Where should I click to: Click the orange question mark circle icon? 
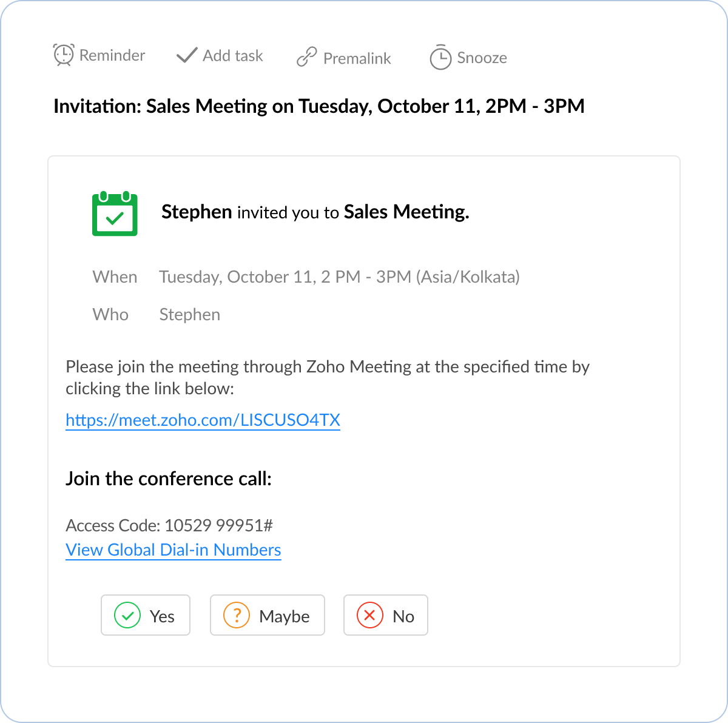click(237, 615)
